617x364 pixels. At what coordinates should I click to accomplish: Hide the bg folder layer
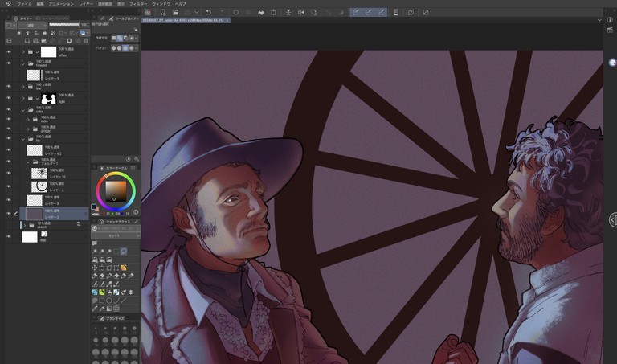coord(8,138)
